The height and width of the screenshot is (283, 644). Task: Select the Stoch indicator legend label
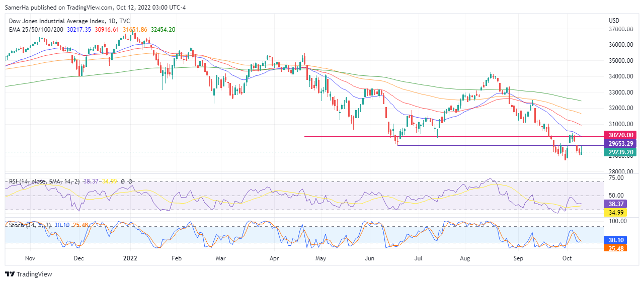click(30, 225)
